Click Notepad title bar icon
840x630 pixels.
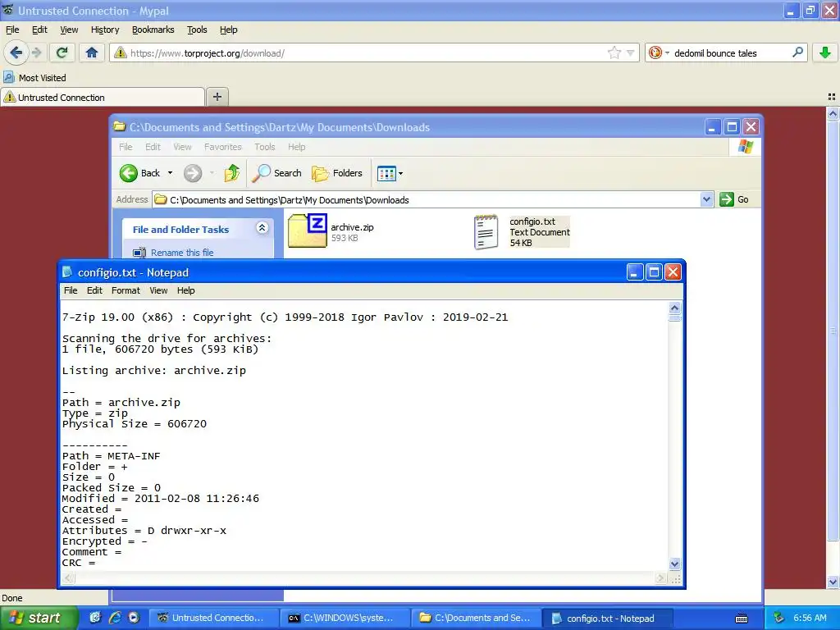(67, 272)
